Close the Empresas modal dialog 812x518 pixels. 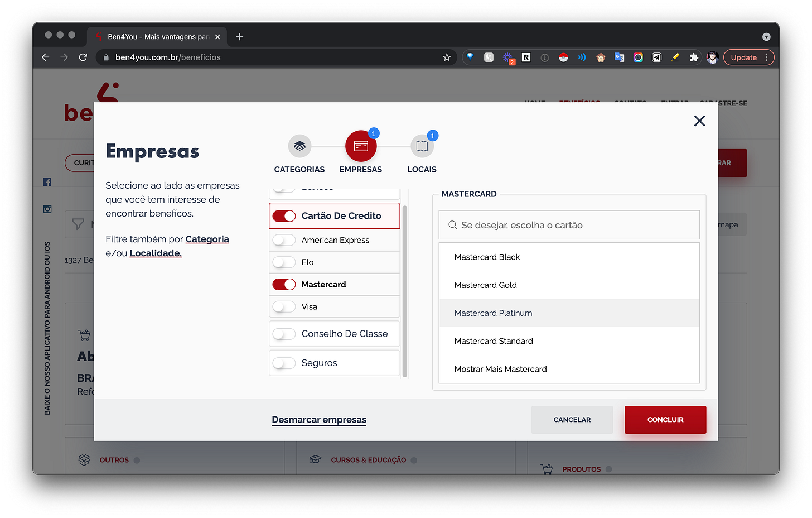(699, 121)
